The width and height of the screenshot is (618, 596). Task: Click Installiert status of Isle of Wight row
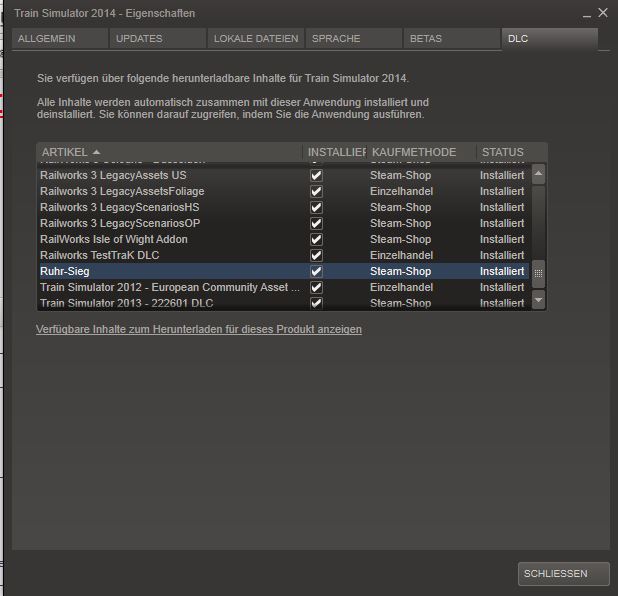pos(502,239)
